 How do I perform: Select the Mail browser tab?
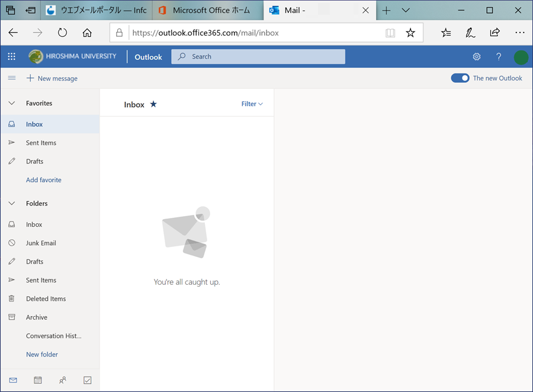pyautogui.click(x=320, y=10)
